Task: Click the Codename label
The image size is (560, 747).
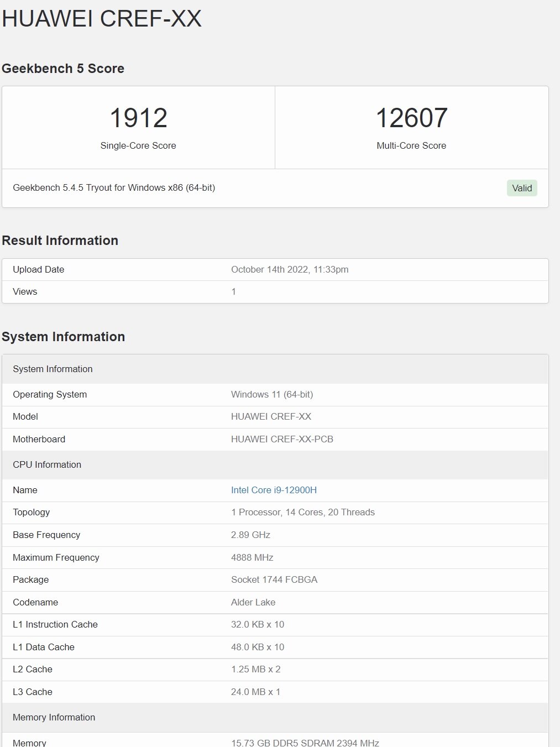Action: tap(35, 602)
